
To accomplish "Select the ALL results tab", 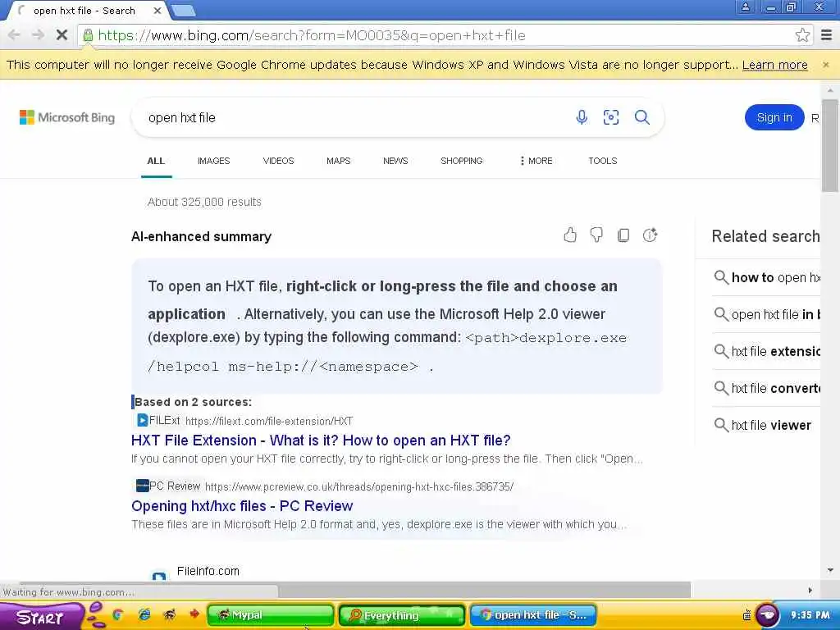I will click(156, 161).
